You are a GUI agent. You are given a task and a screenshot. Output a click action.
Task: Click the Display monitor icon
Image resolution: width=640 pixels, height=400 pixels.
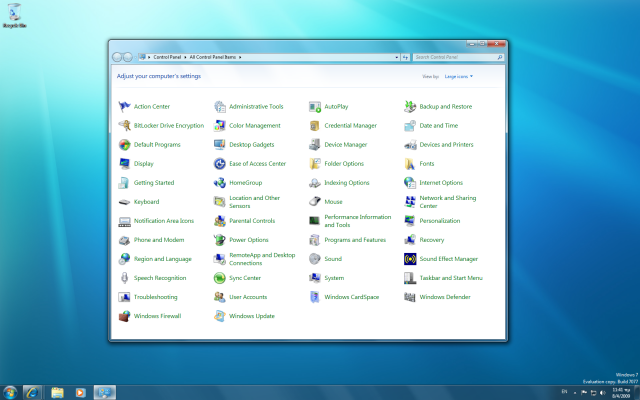click(x=124, y=164)
